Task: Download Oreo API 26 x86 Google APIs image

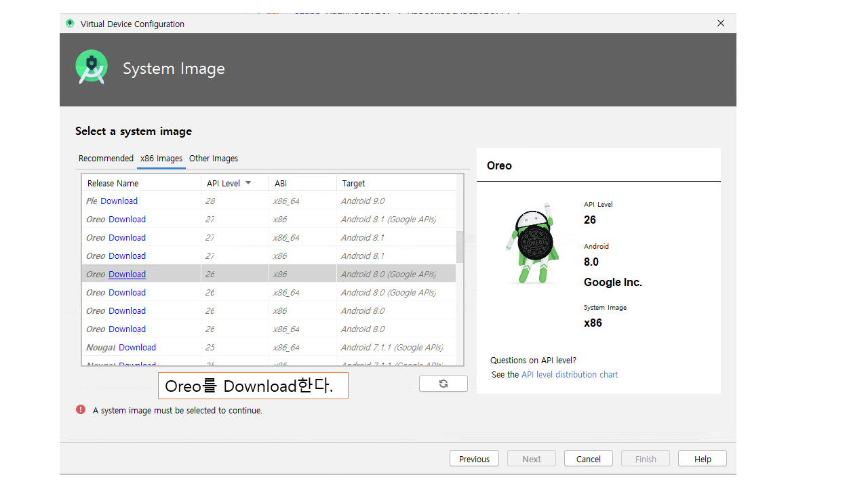Action: [x=127, y=274]
